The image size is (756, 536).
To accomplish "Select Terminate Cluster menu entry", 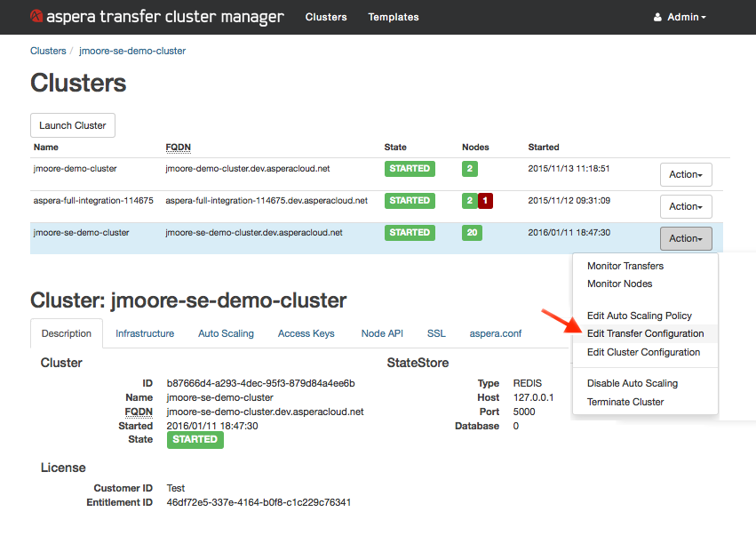I will click(625, 402).
